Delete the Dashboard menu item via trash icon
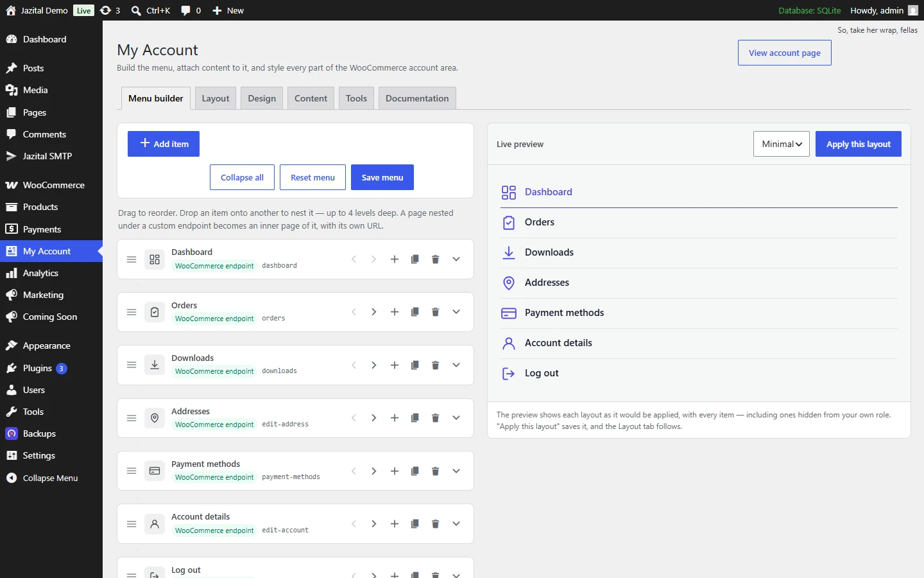This screenshot has width=924, height=578. point(435,259)
